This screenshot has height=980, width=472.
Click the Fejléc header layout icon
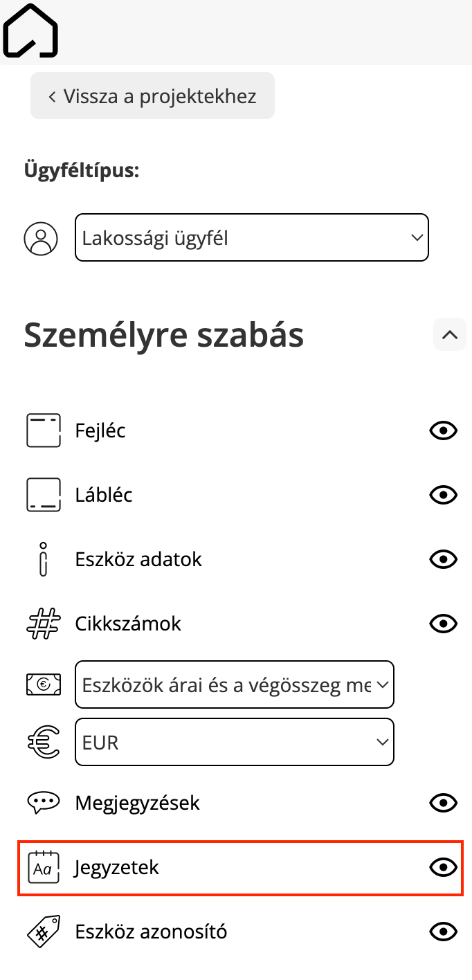44,431
